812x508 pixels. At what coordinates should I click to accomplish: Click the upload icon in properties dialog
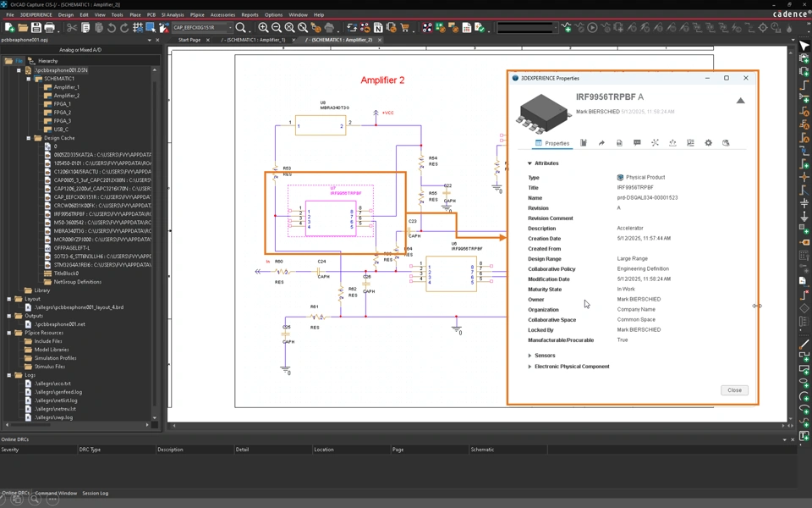[x=672, y=143]
